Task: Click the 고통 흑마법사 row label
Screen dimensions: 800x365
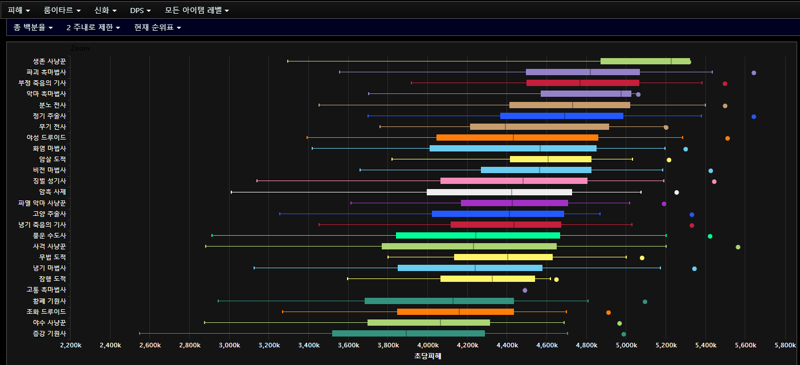Action: (46, 290)
